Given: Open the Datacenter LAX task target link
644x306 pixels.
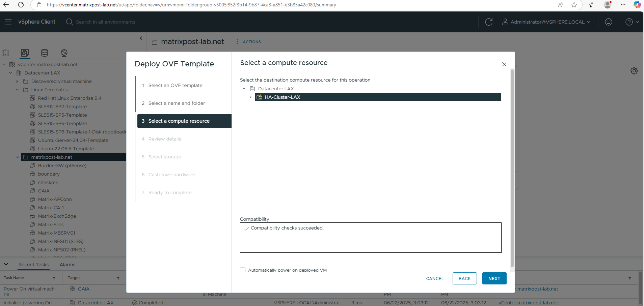Looking at the screenshot, I should 95,303.
